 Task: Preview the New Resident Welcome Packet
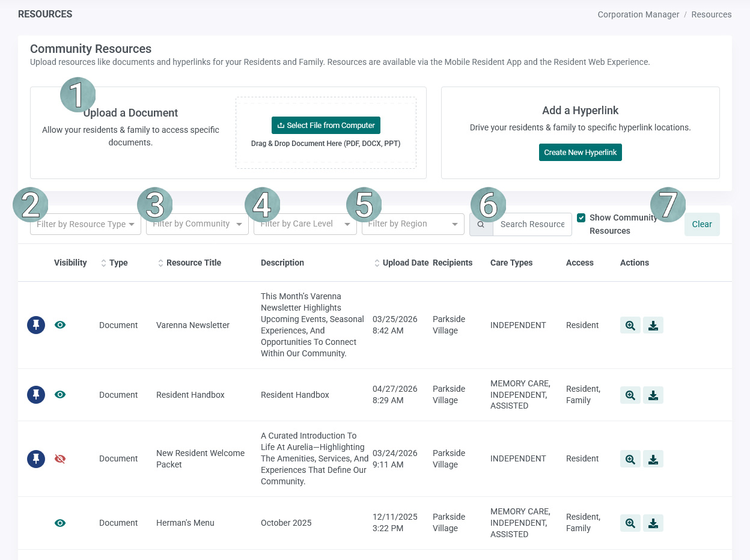click(x=630, y=458)
